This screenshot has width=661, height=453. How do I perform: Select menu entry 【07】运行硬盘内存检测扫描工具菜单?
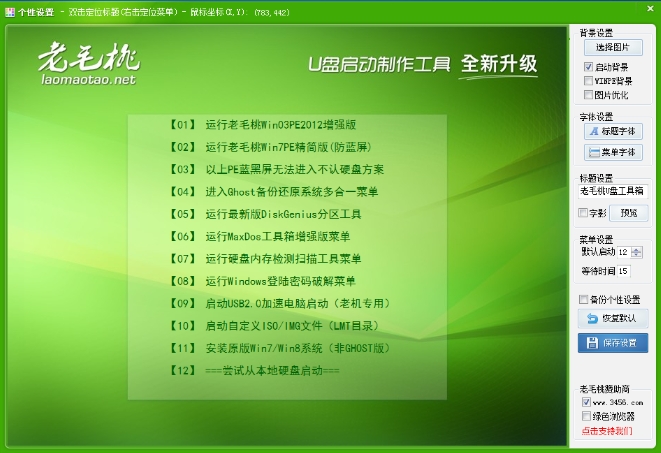(265, 259)
